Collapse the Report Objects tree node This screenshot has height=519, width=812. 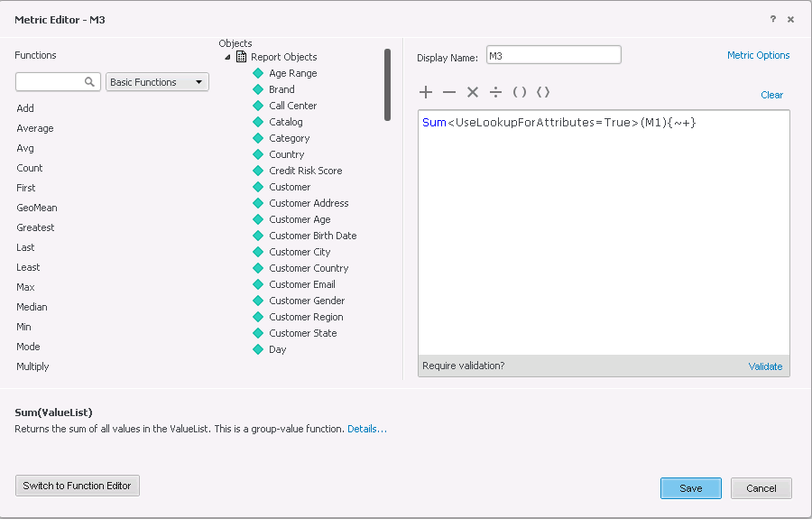coord(227,57)
